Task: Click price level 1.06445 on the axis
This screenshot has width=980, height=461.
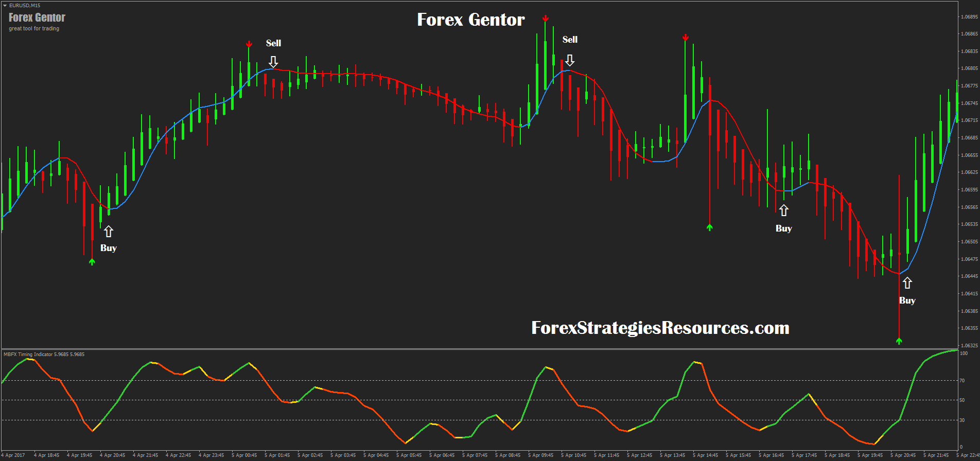Action: (969, 276)
